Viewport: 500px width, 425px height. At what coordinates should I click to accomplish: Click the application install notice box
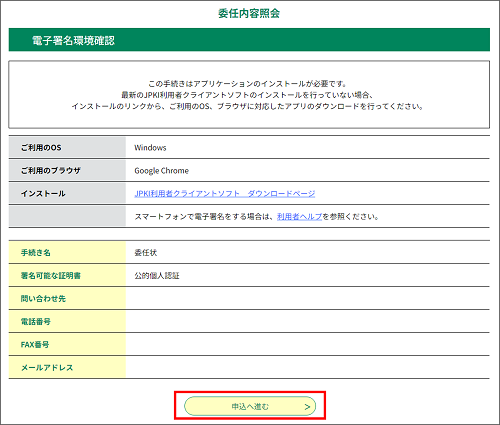point(249,94)
